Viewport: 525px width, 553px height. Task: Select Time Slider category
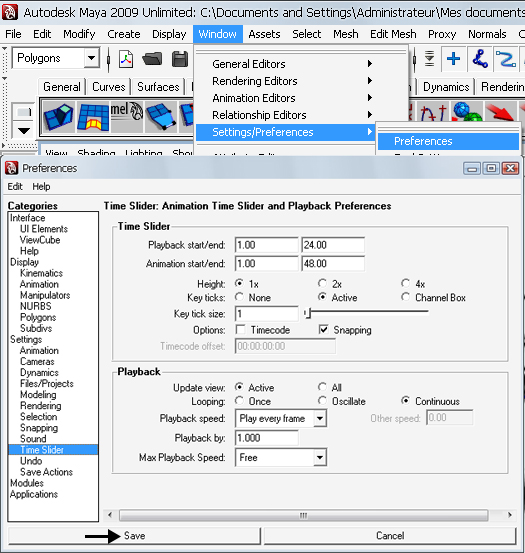click(53, 450)
